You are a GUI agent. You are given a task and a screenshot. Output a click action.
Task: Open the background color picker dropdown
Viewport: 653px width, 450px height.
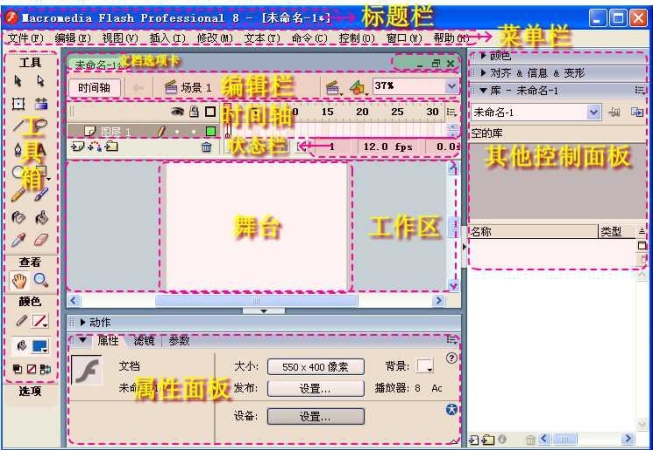425,366
